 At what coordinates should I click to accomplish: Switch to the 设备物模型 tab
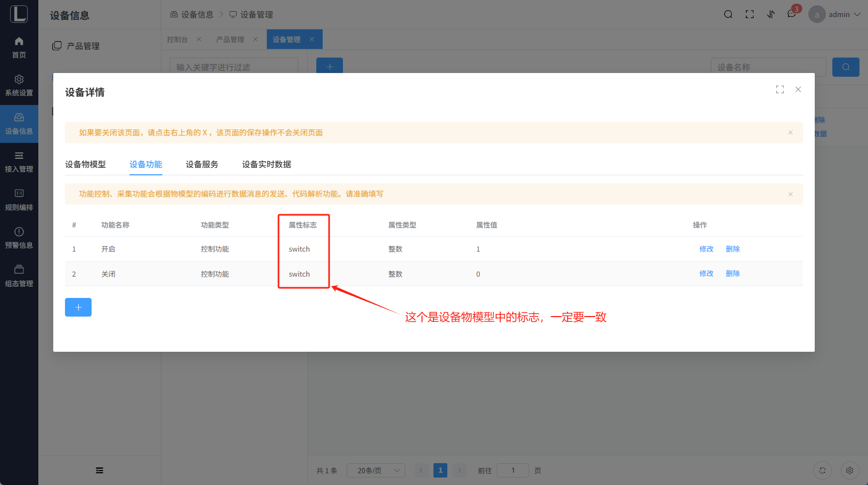(x=85, y=165)
